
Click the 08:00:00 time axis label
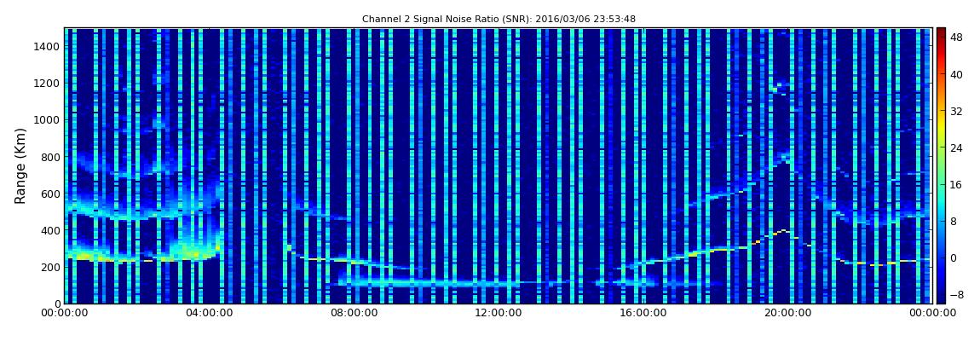tap(354, 314)
